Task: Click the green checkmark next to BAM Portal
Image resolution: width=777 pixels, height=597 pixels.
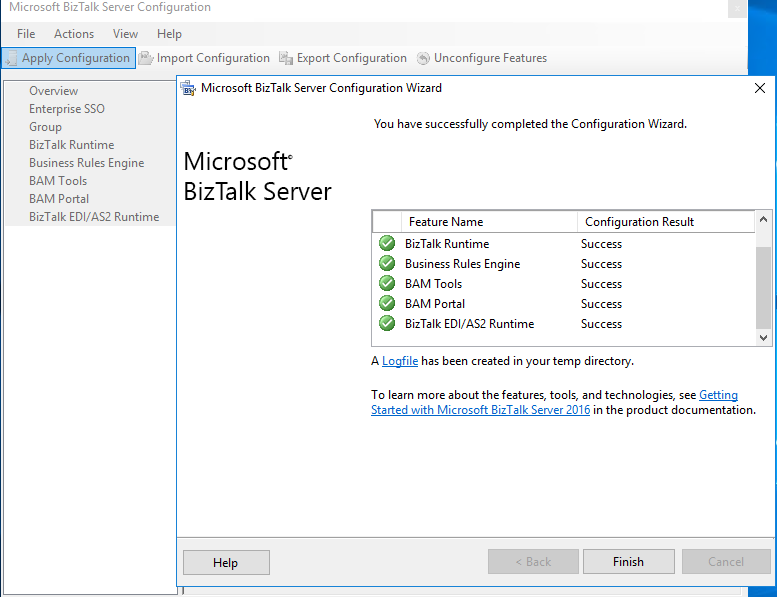Action: coord(387,303)
